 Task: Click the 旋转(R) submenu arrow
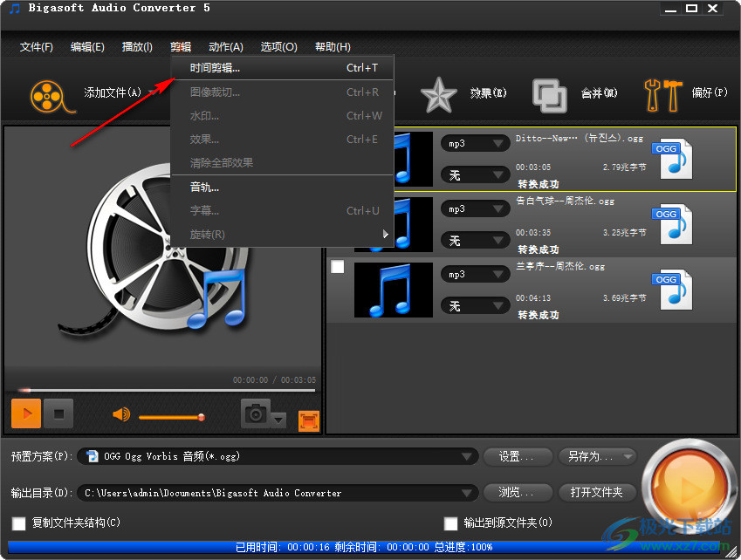click(386, 234)
